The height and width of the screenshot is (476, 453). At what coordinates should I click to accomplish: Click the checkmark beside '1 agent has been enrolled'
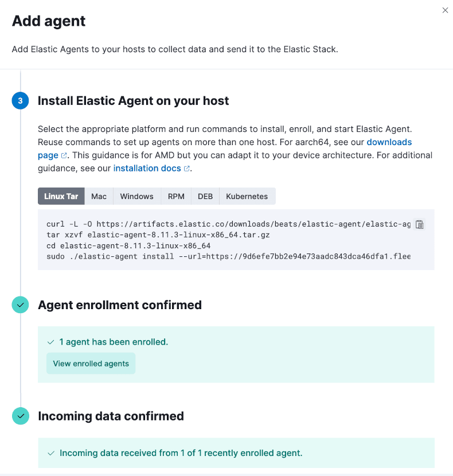coord(51,342)
